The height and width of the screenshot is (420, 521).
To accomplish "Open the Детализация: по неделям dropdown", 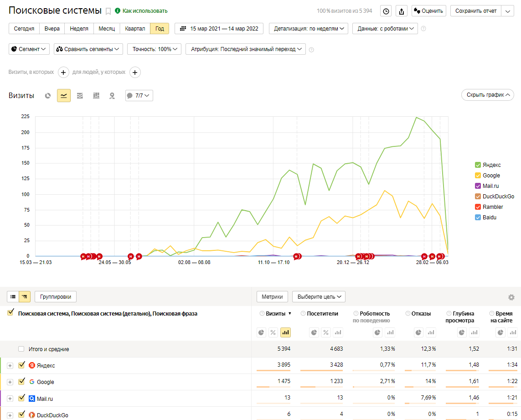I will click(309, 29).
